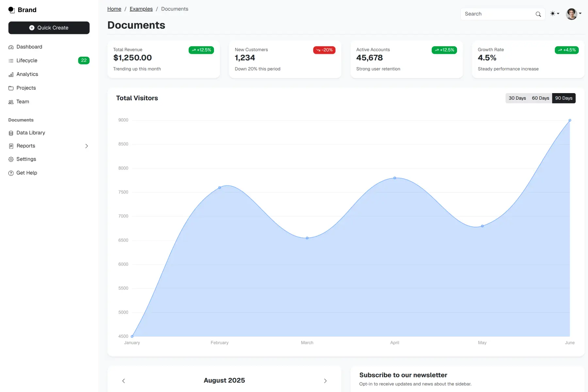Viewport: 588px width, 392px height.
Task: Click the Settings gear icon
Action: [11, 159]
